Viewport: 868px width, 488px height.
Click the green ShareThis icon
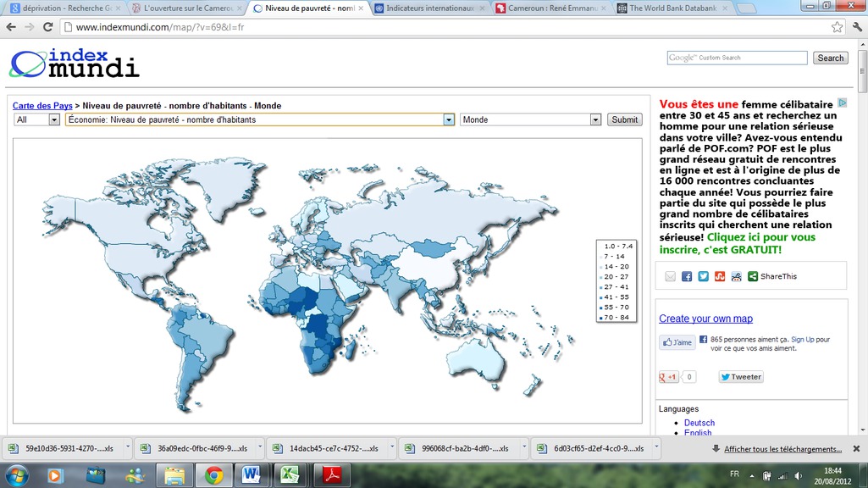(x=753, y=276)
